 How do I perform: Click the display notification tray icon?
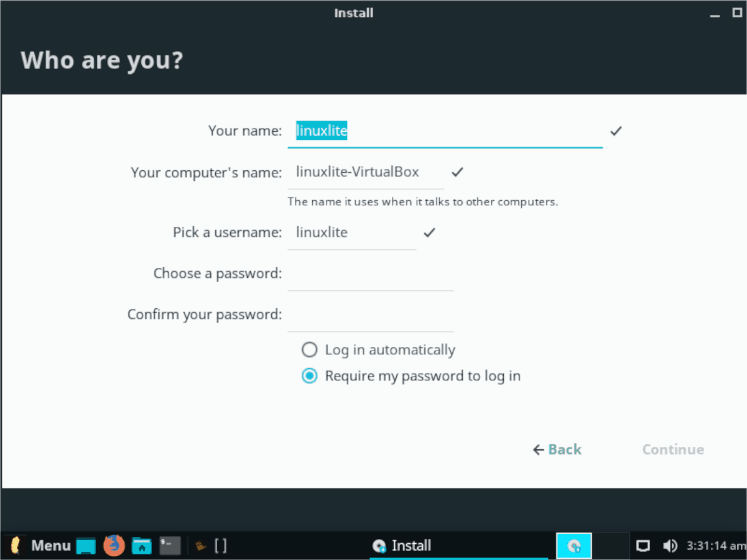[643, 546]
